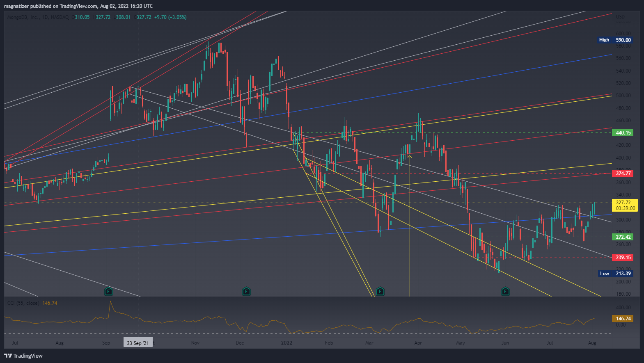The width and height of the screenshot is (644, 363).
Task: Select the Low 213.39 price label
Action: tap(615, 274)
